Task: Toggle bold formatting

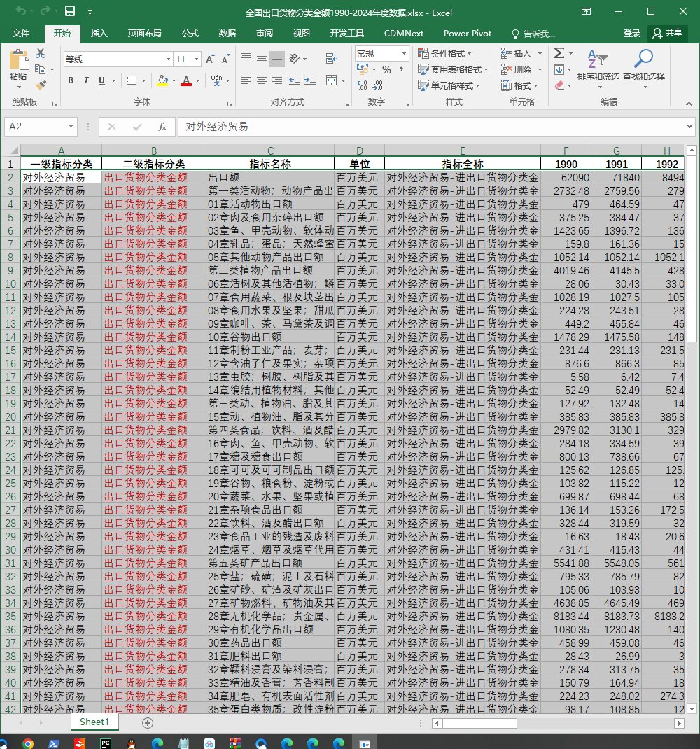Action: (71, 80)
